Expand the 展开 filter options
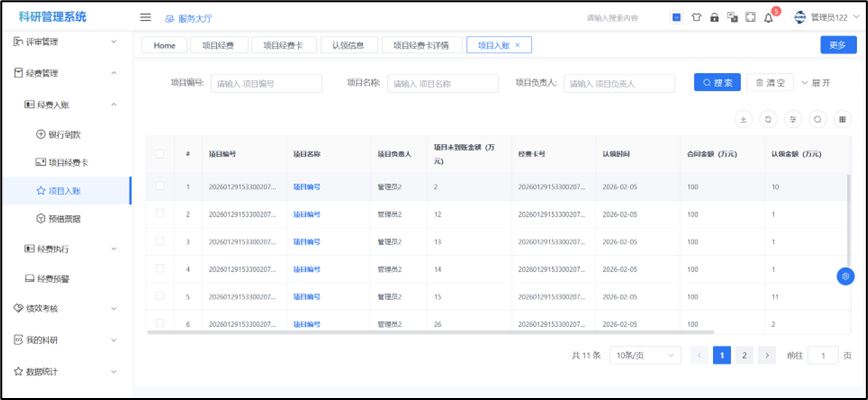This screenshot has width=868, height=400. coord(816,83)
